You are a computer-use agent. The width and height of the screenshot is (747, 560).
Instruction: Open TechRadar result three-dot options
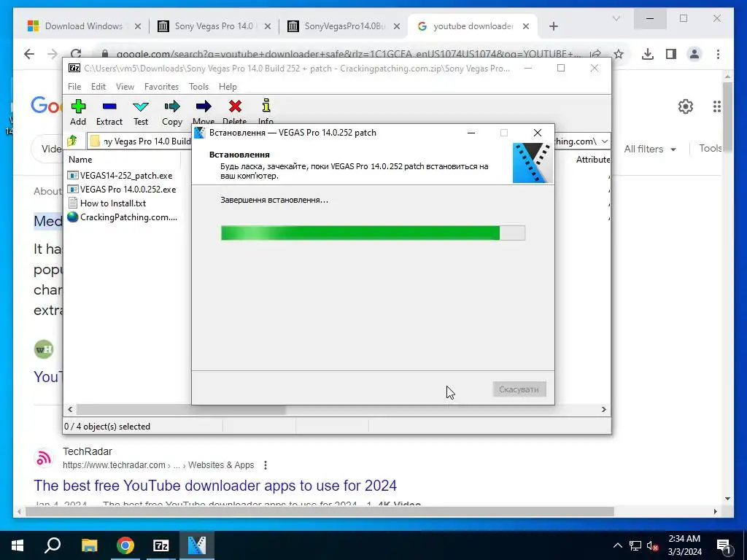pyautogui.click(x=266, y=465)
